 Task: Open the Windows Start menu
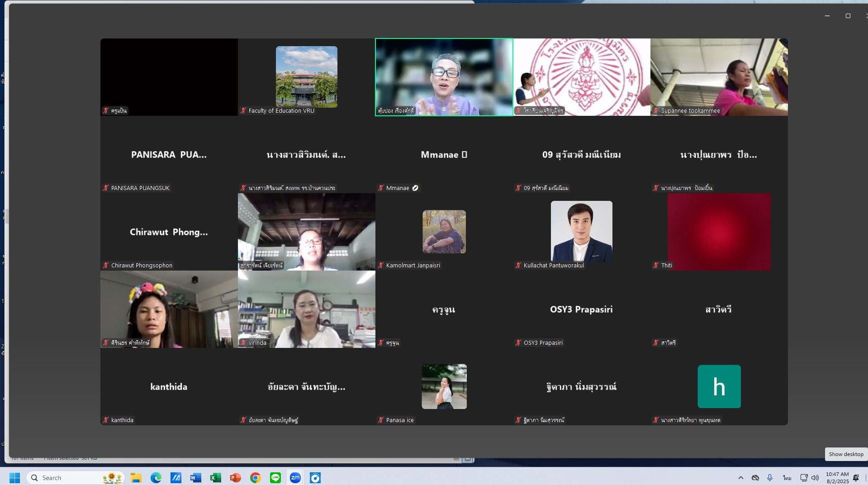tap(15, 478)
